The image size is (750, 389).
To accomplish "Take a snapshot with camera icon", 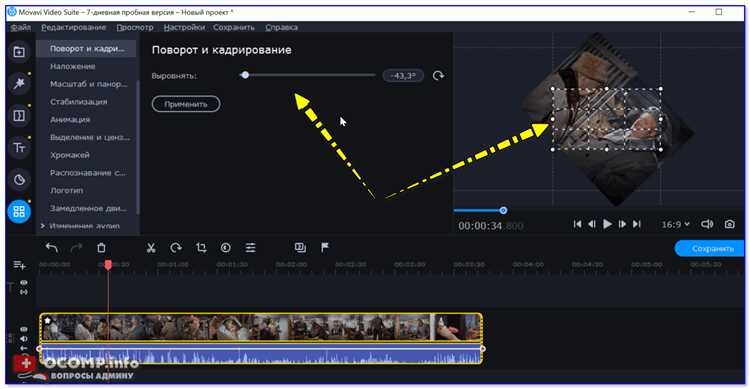I will point(729,224).
